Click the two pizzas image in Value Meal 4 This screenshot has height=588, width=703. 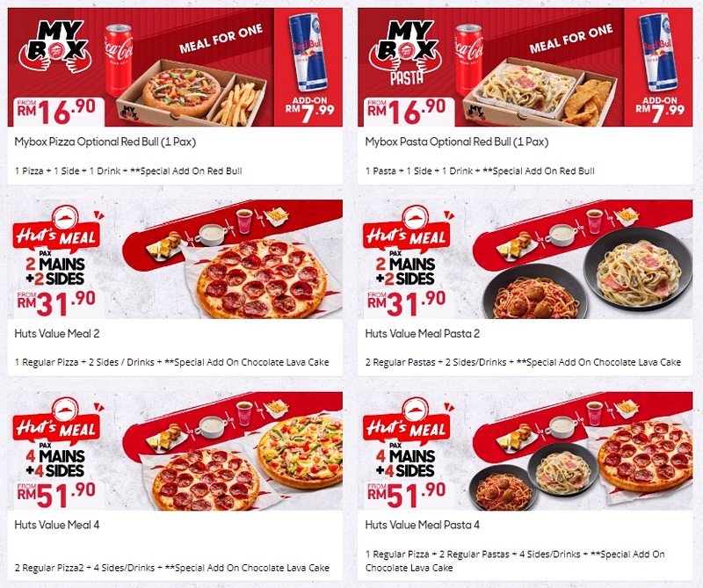coord(248,463)
